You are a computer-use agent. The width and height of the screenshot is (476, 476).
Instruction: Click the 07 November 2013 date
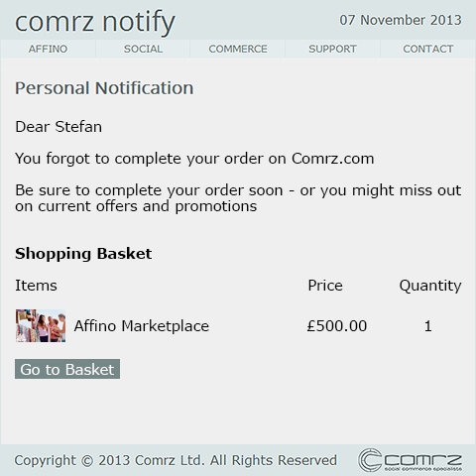[x=401, y=20]
